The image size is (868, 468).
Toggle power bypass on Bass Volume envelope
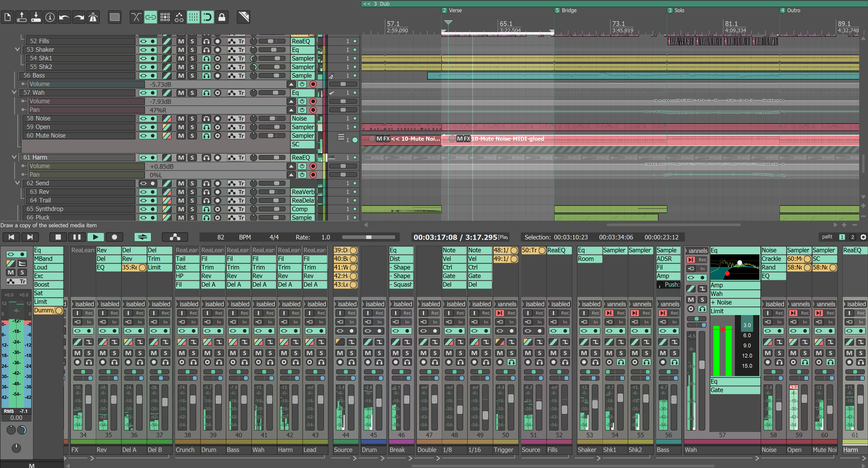click(x=302, y=84)
